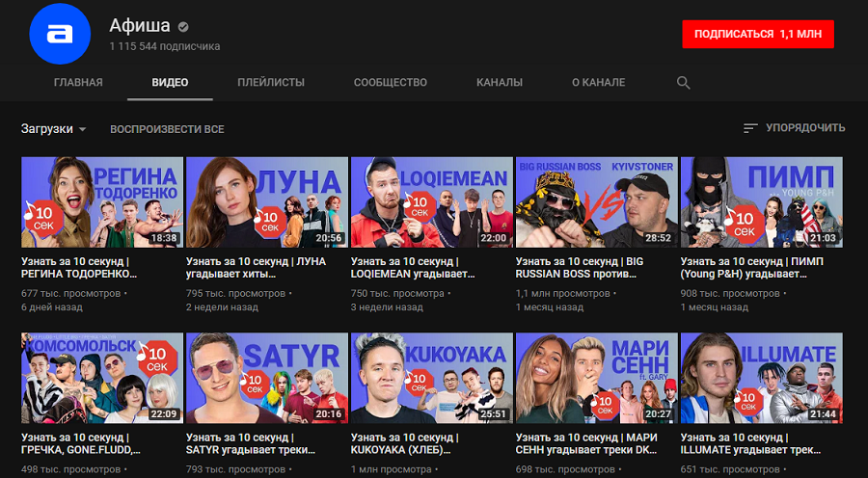The width and height of the screenshot is (868, 478).
Task: Open the МАРИ СЕНН video thumbnail
Action: click(597, 378)
